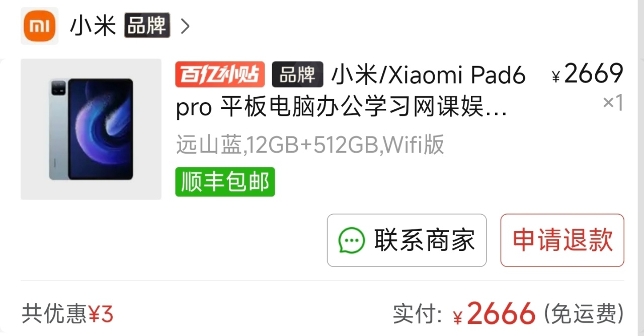The height and width of the screenshot is (336, 644).
Task: Tap the (免运费) free shipping note
Action: (584, 314)
